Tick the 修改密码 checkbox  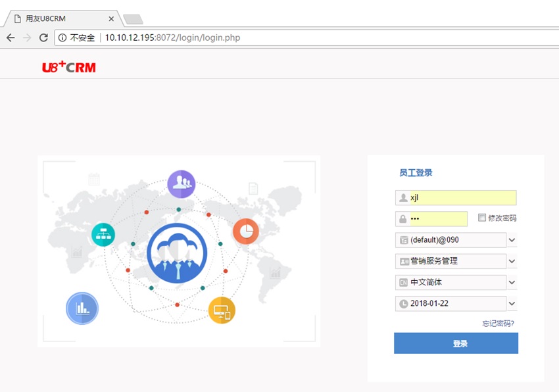(x=481, y=218)
